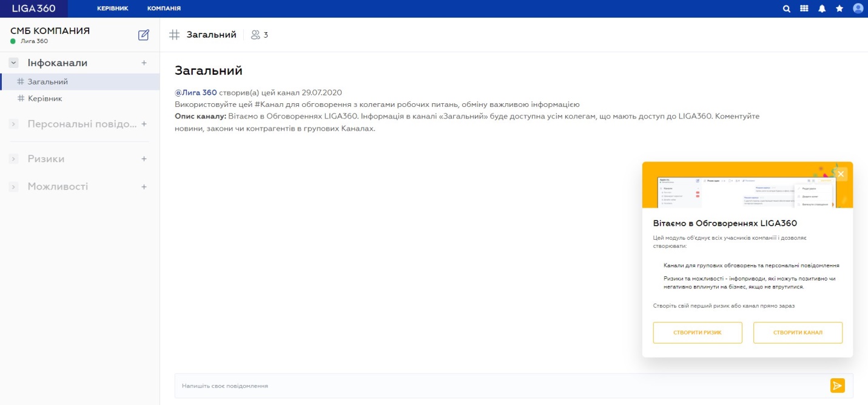Click the LIGA360 logo
This screenshot has height=405, width=868.
(34, 9)
